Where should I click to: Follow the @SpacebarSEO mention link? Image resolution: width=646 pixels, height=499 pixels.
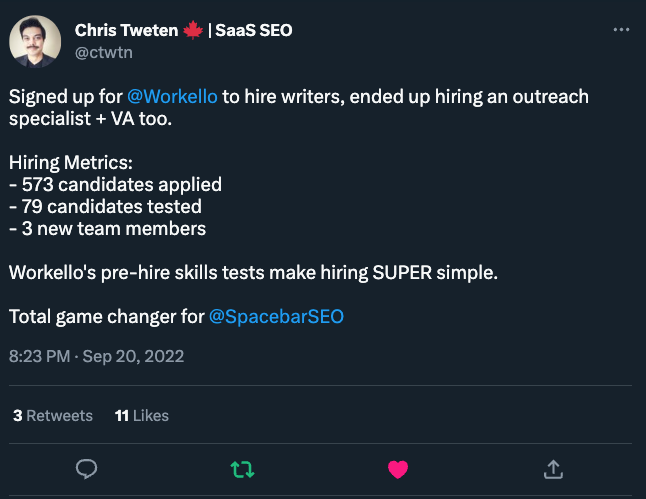tap(276, 317)
